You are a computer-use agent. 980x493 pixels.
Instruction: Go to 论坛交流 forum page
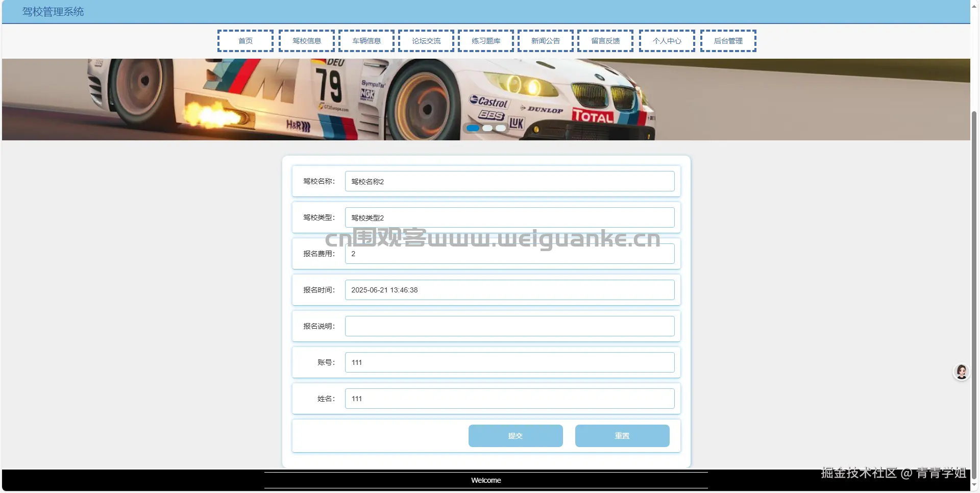[426, 41]
